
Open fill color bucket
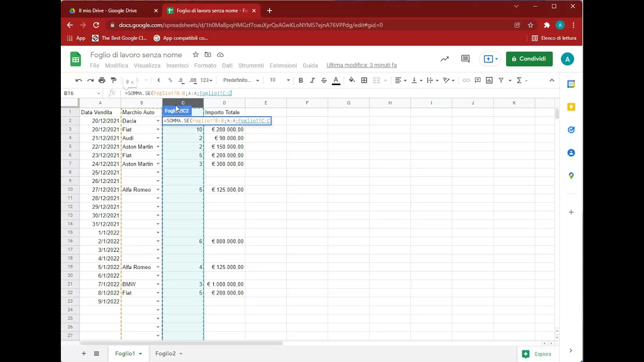pos(352,80)
